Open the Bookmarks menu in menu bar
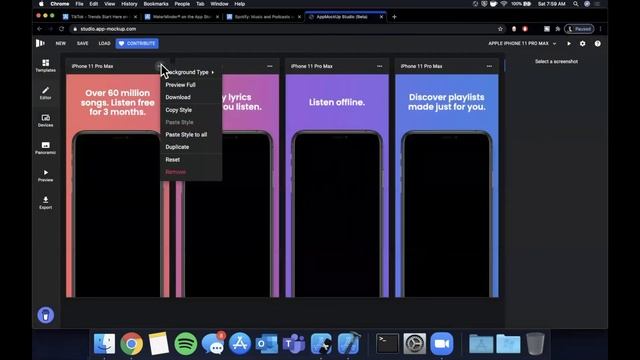This screenshot has height=360, width=640. pyautogui.click(x=156, y=4)
